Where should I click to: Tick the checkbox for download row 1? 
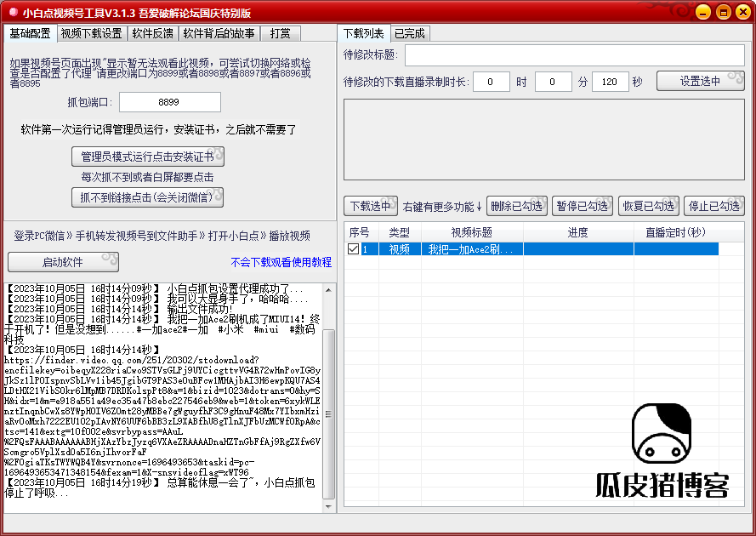[354, 249]
